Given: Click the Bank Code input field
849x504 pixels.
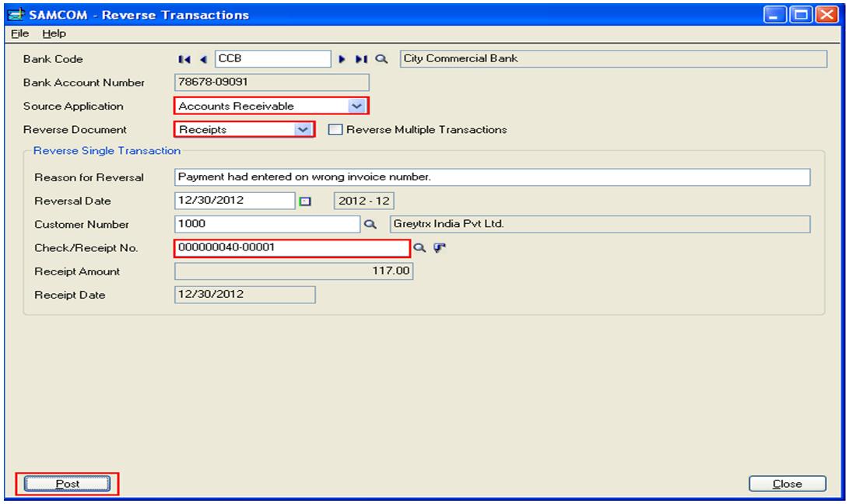Looking at the screenshot, I should coord(273,58).
